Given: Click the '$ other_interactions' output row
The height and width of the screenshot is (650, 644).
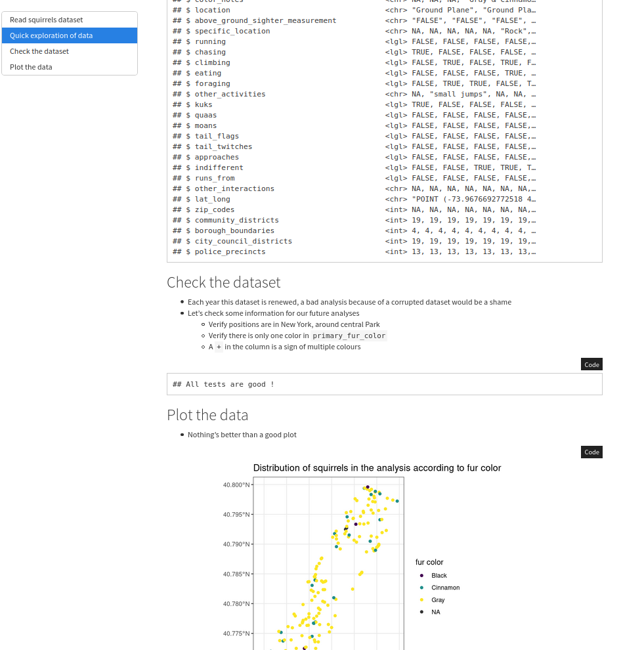Looking at the screenshot, I should 354,188.
